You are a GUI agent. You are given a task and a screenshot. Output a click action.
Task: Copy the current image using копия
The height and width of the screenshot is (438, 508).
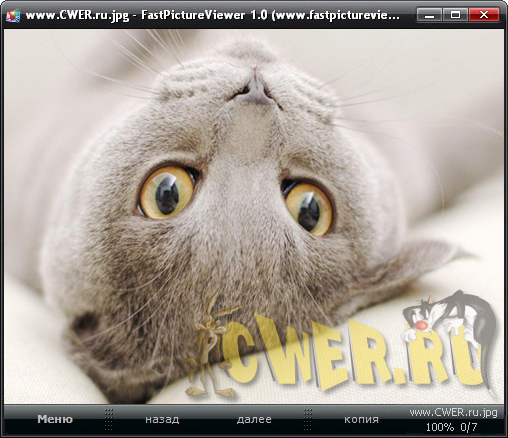coord(361,419)
